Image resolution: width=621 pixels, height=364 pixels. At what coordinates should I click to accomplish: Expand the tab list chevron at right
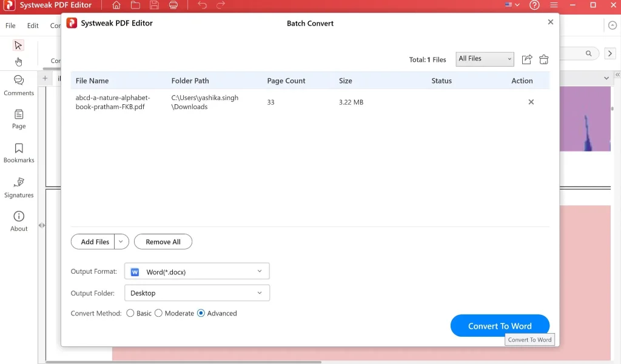(606, 78)
